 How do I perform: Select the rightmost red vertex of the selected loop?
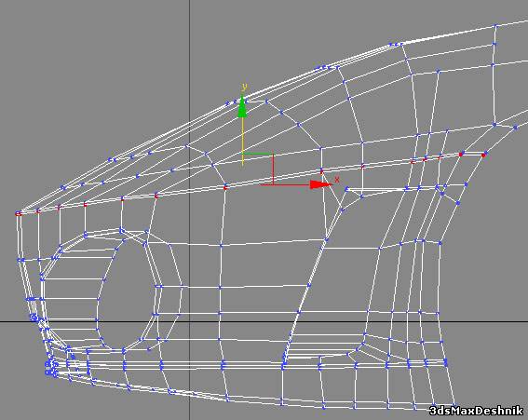pyautogui.click(x=484, y=155)
